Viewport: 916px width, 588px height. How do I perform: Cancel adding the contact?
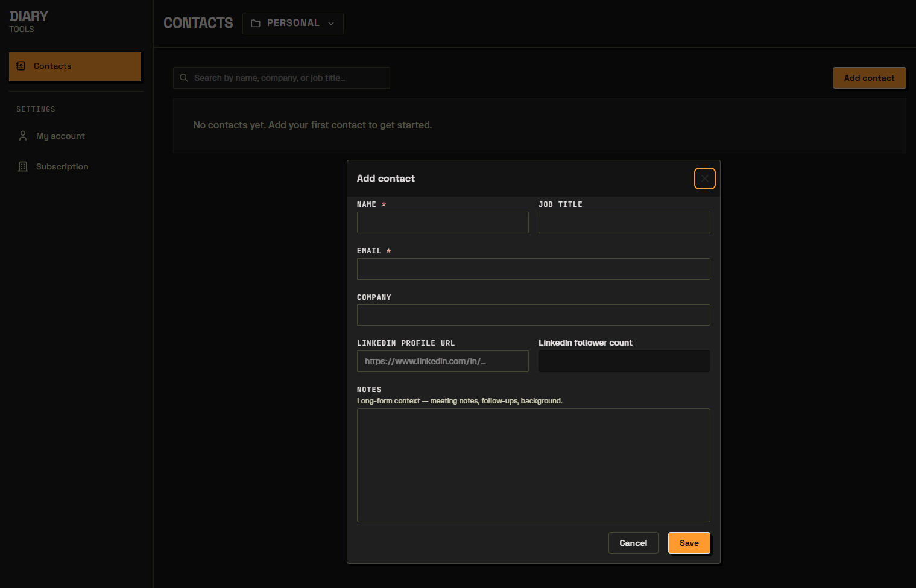(x=633, y=543)
